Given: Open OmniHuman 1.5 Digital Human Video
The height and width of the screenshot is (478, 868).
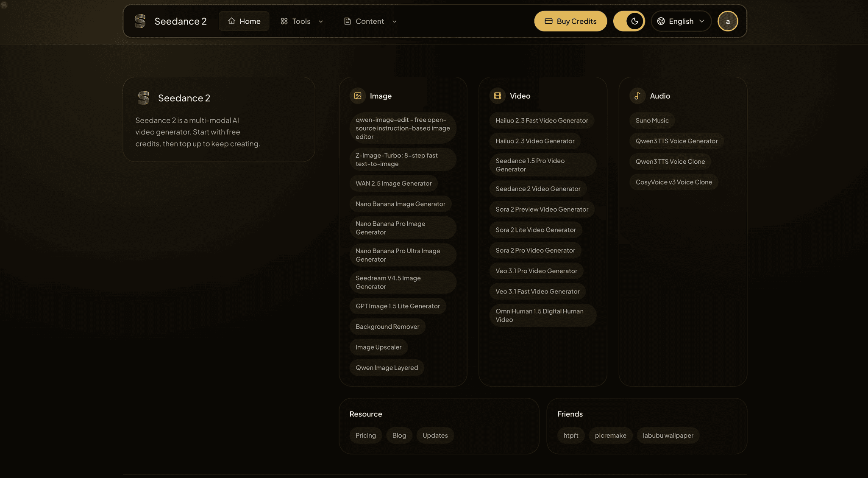Looking at the screenshot, I should pyautogui.click(x=543, y=316).
